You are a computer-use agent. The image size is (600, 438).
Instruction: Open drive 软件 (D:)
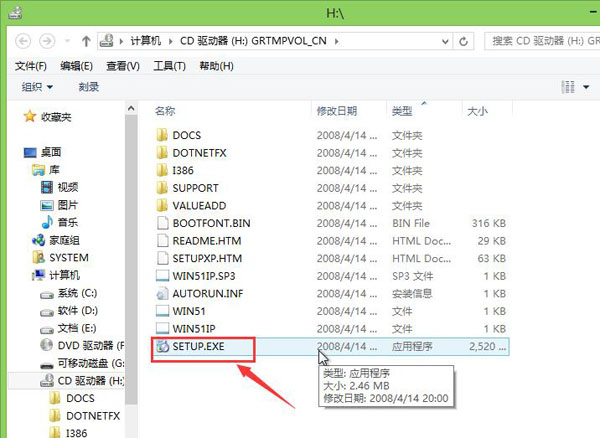(x=78, y=311)
